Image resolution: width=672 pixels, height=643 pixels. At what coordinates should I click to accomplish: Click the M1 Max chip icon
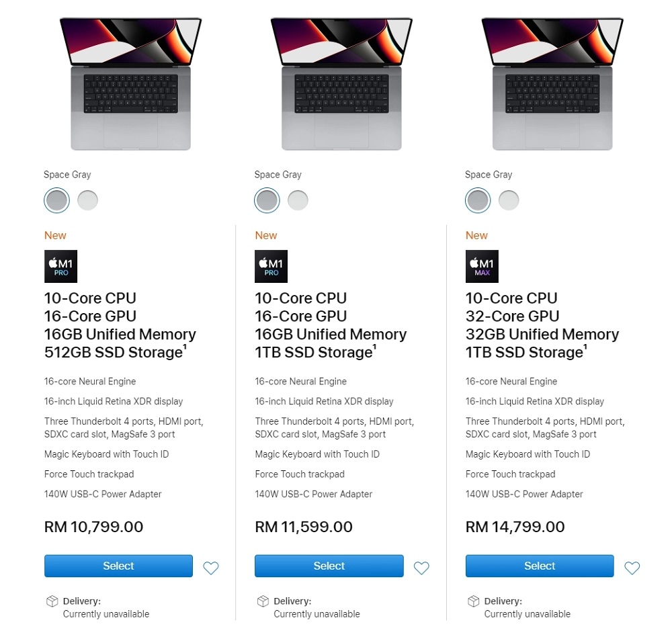pos(482,267)
